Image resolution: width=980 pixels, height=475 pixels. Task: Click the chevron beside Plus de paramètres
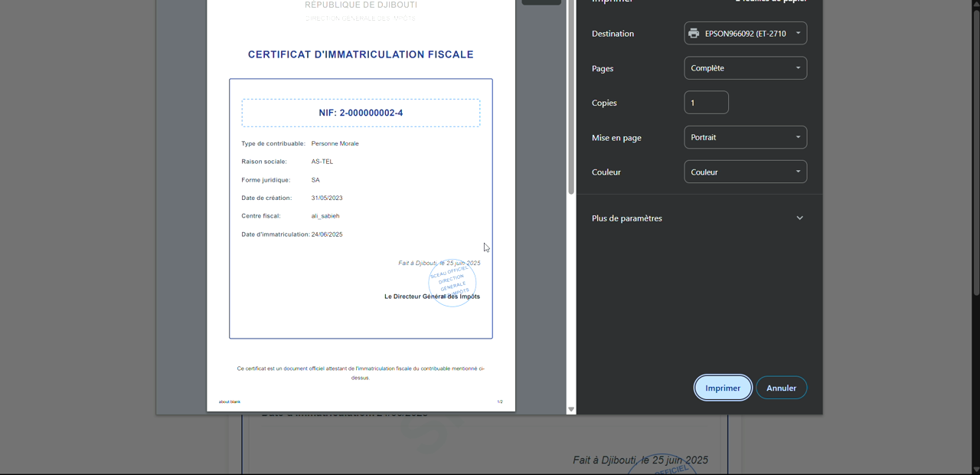[799, 218]
